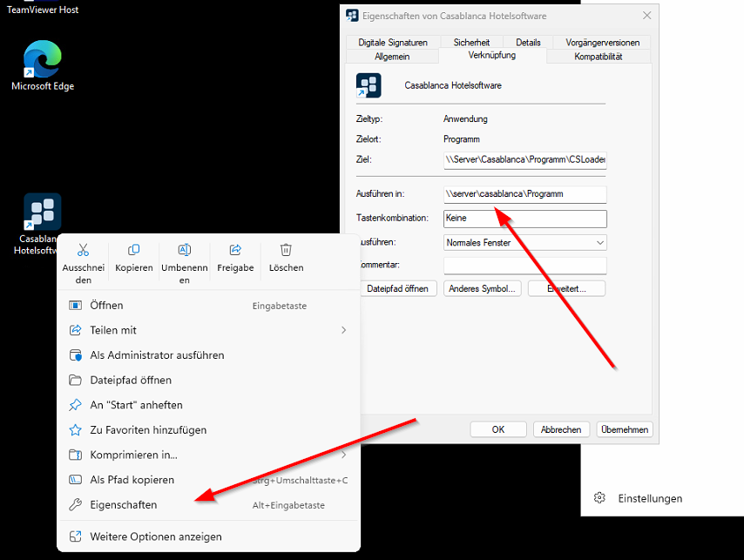Click the Ausführen in field

pyautogui.click(x=524, y=194)
